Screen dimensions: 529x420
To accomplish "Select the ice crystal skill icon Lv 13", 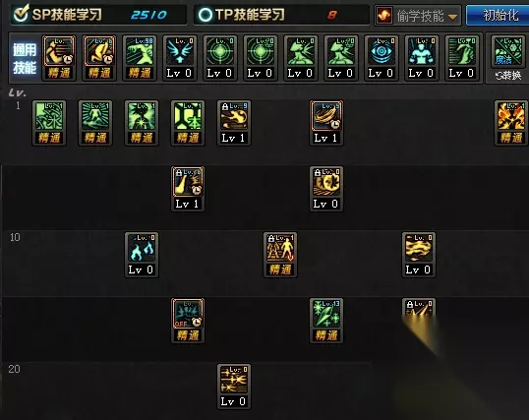I will (x=326, y=315).
